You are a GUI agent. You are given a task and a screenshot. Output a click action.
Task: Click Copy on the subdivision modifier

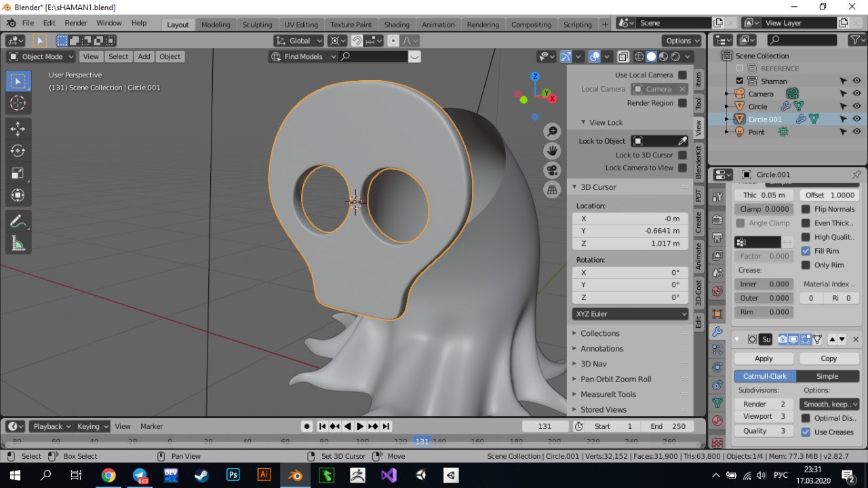click(x=829, y=358)
